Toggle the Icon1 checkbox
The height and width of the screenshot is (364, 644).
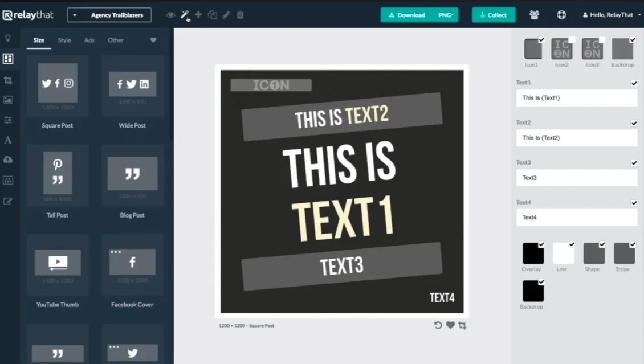541,40
